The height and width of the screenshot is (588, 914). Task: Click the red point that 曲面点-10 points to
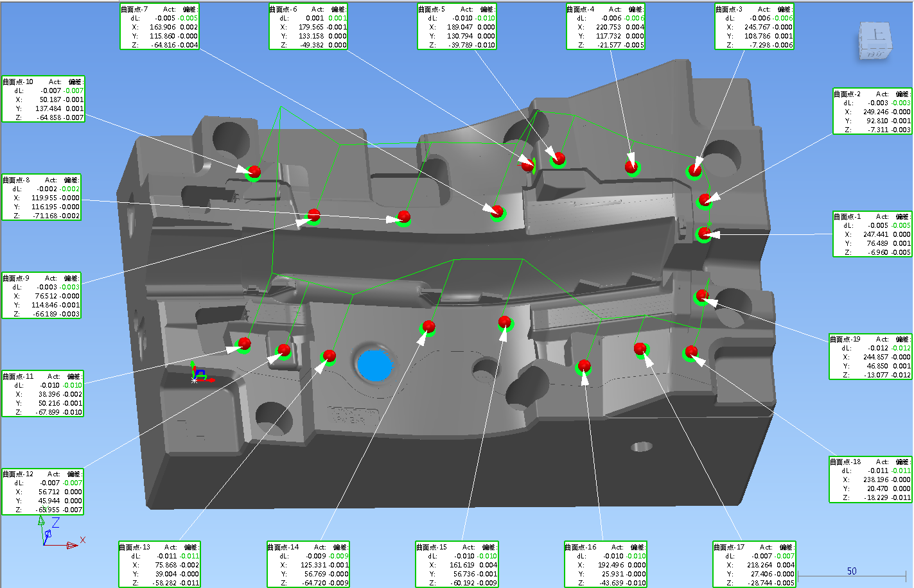tap(254, 171)
